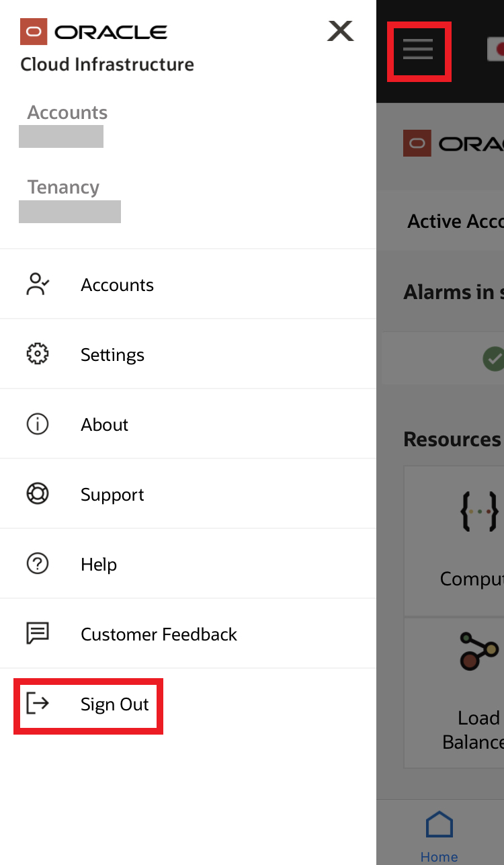Click the Help question mark icon
The image size is (504, 865).
[x=37, y=564]
